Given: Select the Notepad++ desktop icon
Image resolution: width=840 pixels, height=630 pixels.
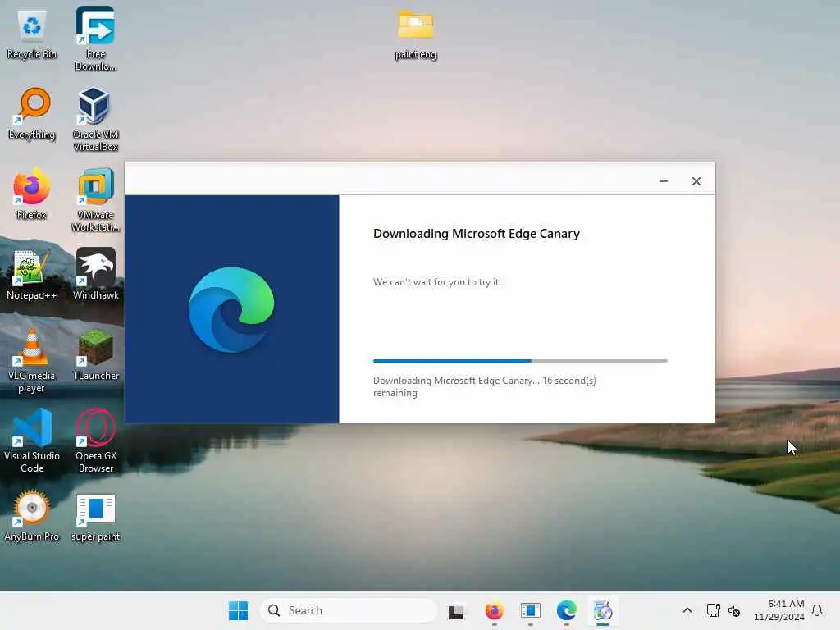Looking at the screenshot, I should click(x=32, y=275).
